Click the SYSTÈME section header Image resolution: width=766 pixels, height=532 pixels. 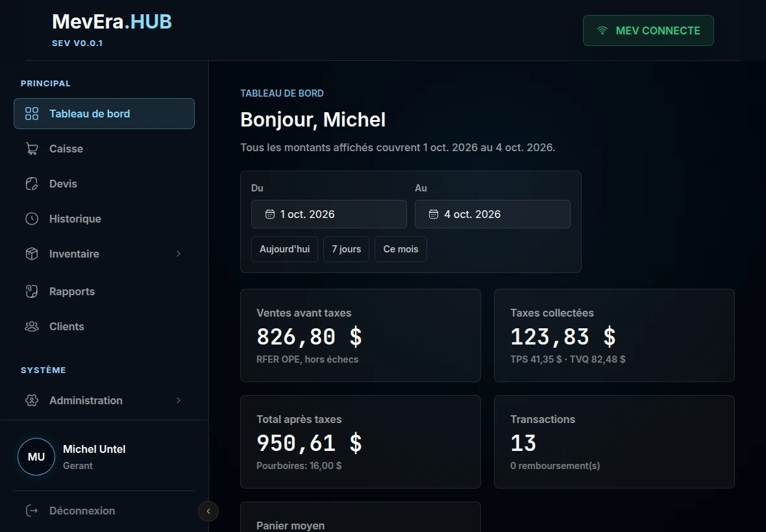pyautogui.click(x=43, y=370)
